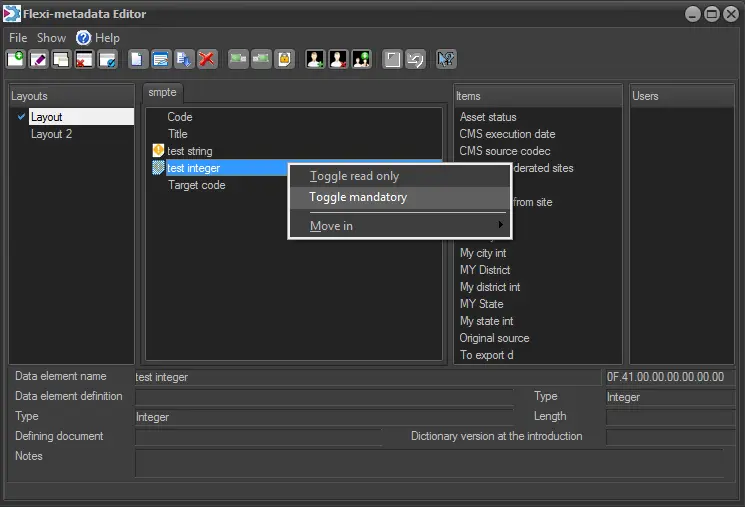The image size is (745, 507).
Task: Click the padlock icon in toolbar
Action: pyautogui.click(x=284, y=59)
